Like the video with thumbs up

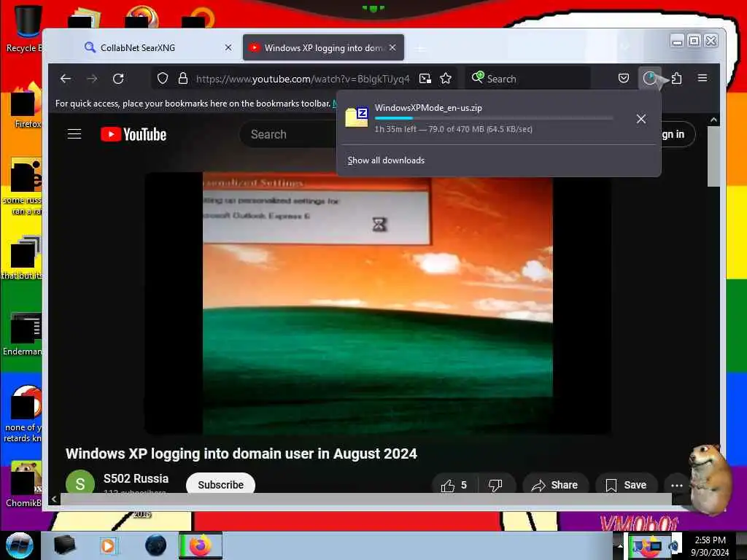pos(454,485)
